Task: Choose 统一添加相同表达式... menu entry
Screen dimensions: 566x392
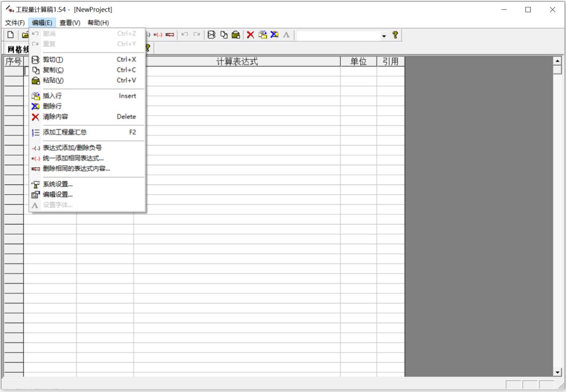Action: (73, 158)
